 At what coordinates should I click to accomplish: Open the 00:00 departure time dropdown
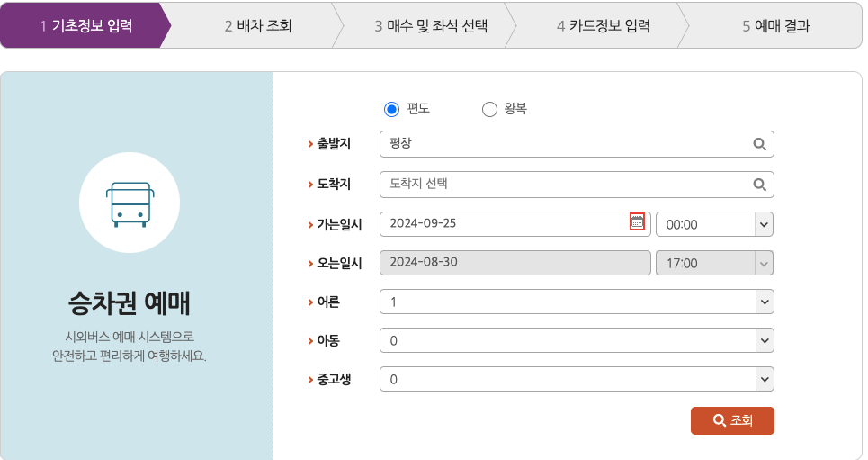pyautogui.click(x=715, y=224)
